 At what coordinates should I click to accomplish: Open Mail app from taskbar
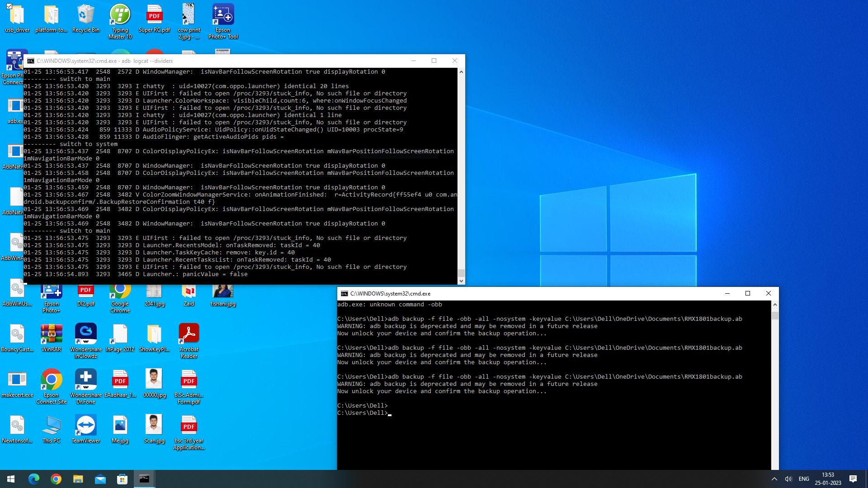point(100,479)
